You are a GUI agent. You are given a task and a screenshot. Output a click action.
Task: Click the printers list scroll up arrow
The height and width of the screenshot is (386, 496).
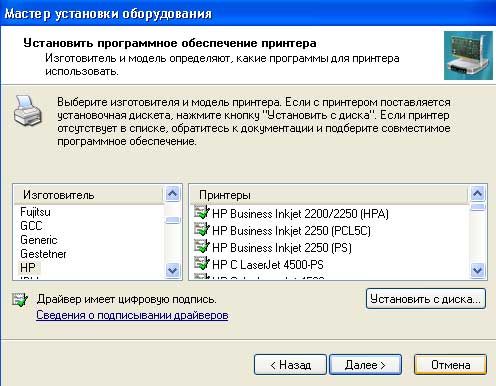point(478,193)
